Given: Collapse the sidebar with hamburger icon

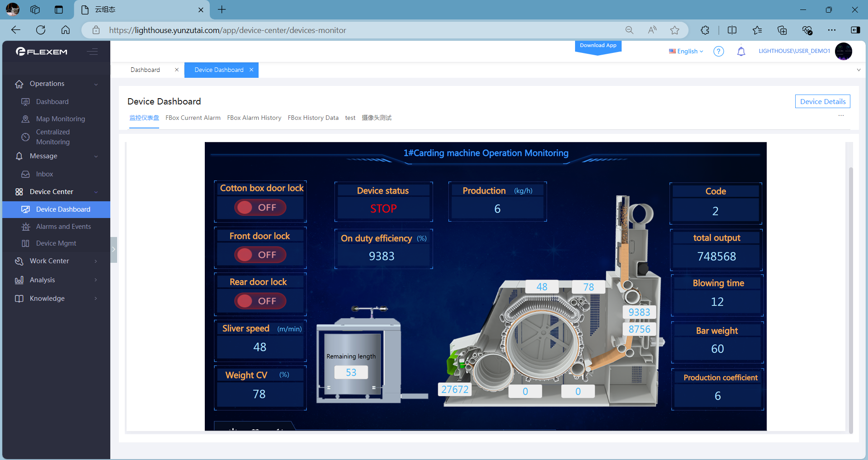Looking at the screenshot, I should tap(92, 52).
